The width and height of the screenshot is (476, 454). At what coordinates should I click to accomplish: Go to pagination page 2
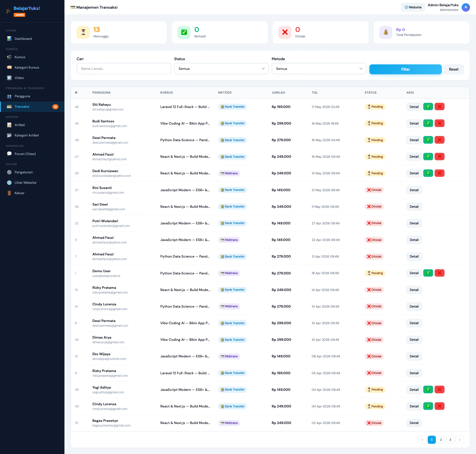click(441, 440)
